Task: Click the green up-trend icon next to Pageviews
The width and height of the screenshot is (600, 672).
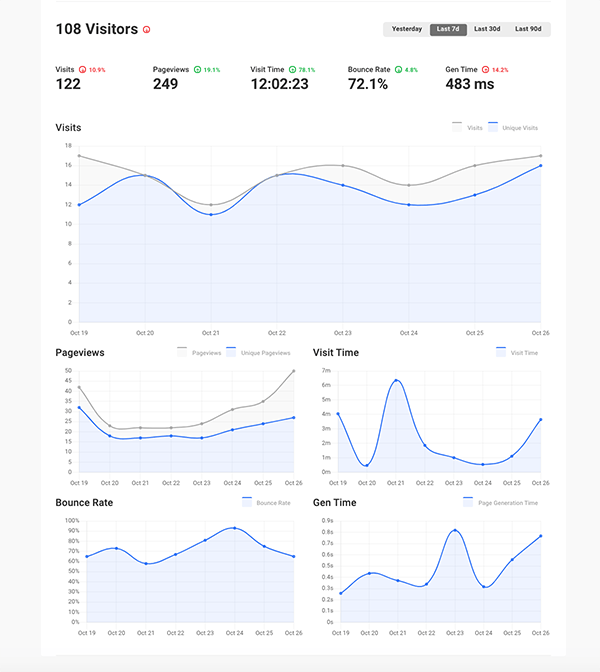Action: click(x=196, y=70)
